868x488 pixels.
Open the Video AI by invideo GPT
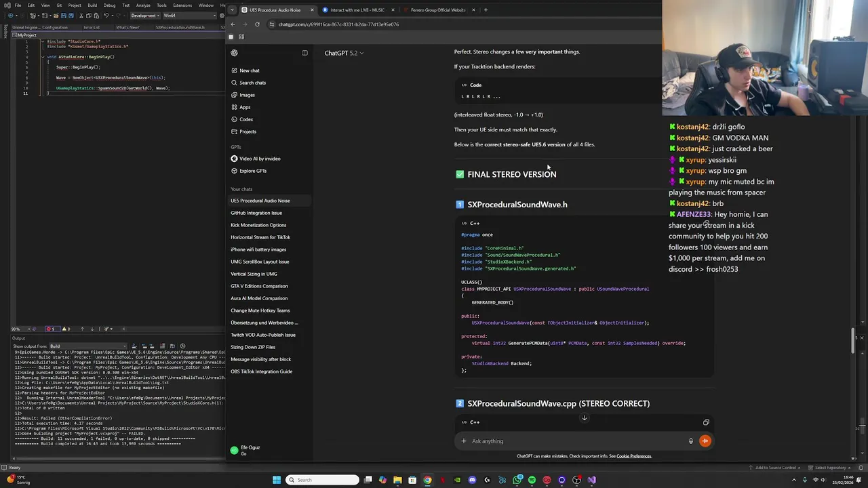tap(269, 159)
